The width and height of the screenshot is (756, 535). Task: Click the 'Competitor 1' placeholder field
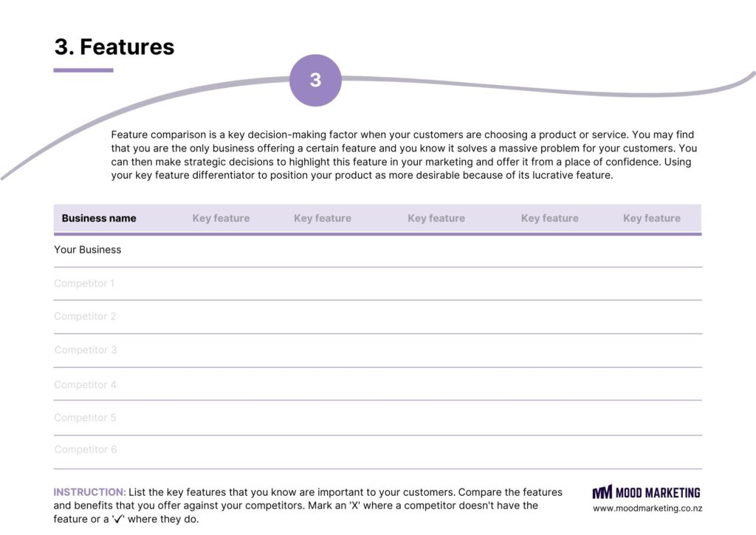point(84,283)
